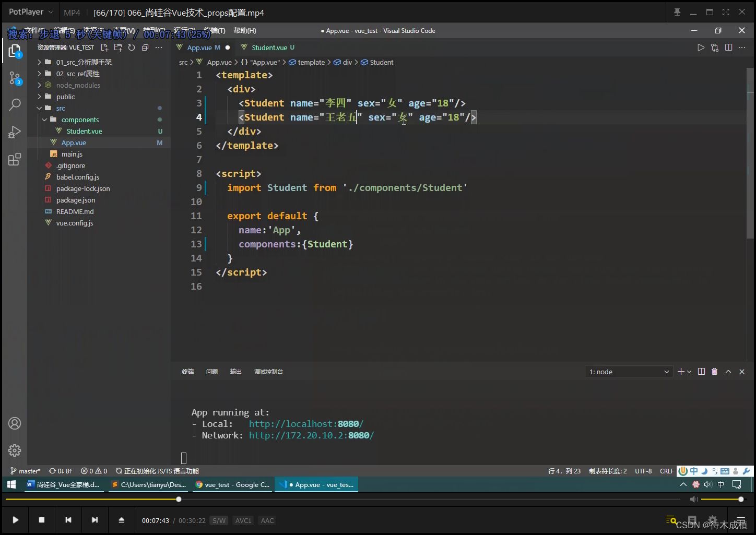The width and height of the screenshot is (756, 535).
Task: Click the master* git branch in status bar
Action: click(25, 471)
